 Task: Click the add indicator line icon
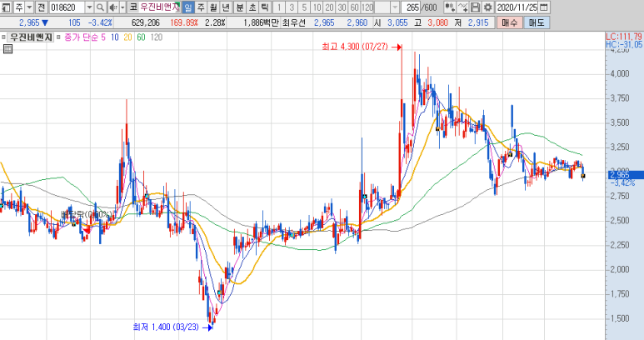[x=463, y=7]
